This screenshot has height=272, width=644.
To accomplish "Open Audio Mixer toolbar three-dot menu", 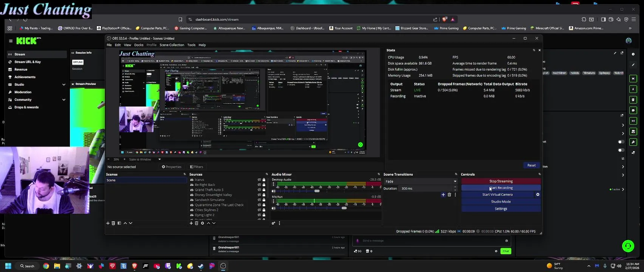I will [279, 223].
